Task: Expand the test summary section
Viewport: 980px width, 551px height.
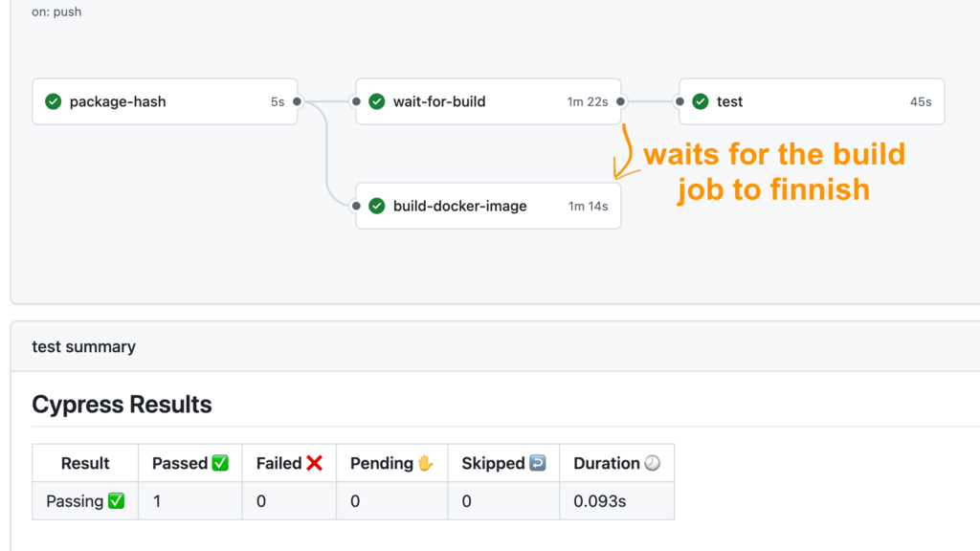Action: coord(83,347)
